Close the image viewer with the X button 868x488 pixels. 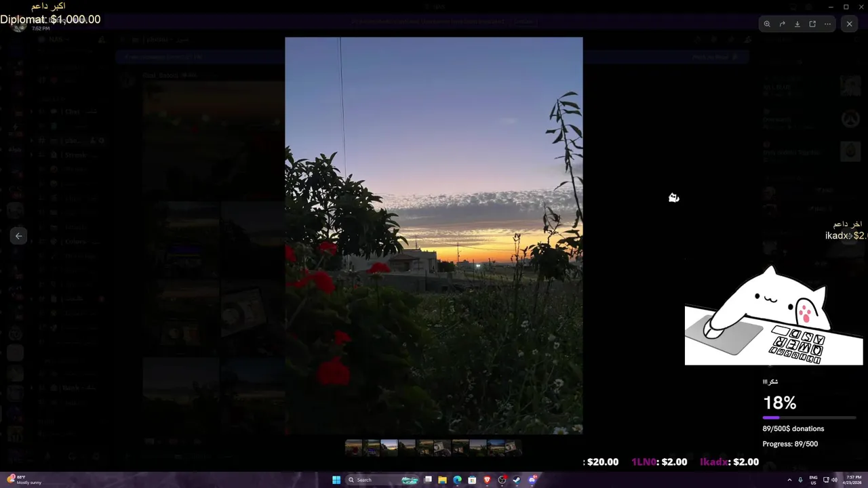point(849,24)
